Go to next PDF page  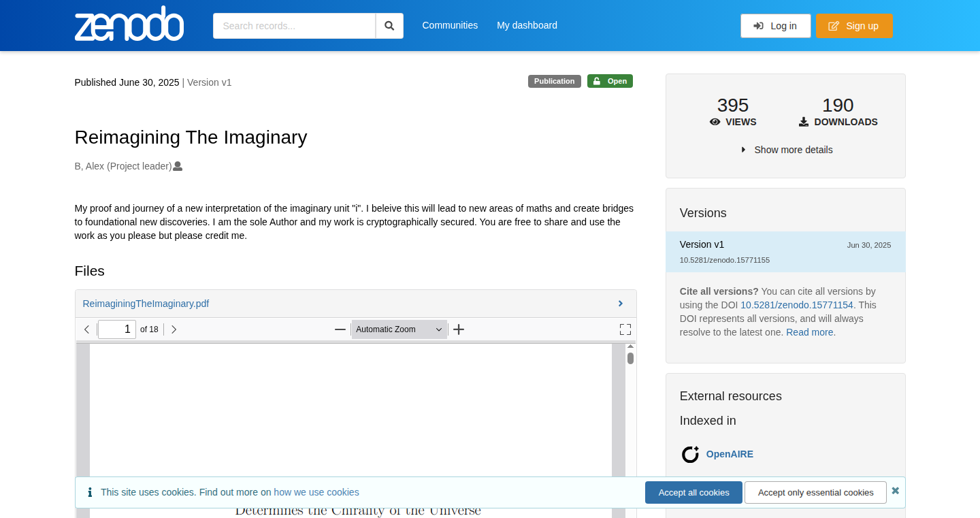click(174, 329)
